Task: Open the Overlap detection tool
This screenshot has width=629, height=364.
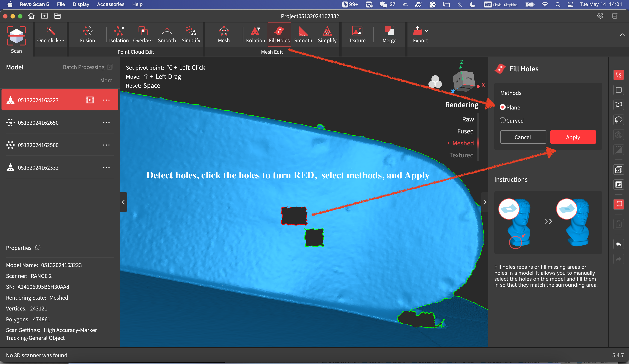Action: [x=143, y=34]
